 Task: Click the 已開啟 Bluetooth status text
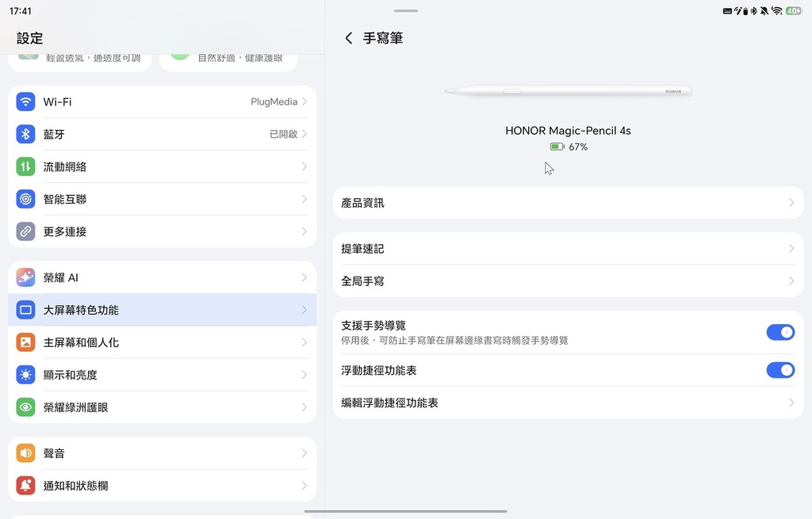click(x=284, y=134)
